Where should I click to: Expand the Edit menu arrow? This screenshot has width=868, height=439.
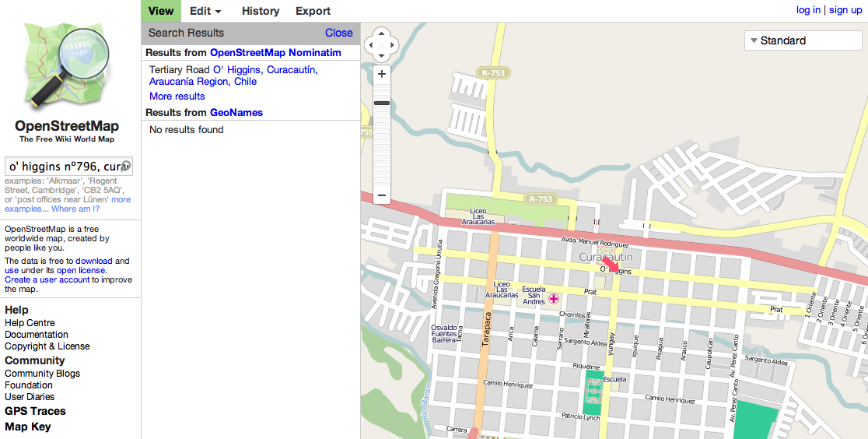click(x=218, y=12)
